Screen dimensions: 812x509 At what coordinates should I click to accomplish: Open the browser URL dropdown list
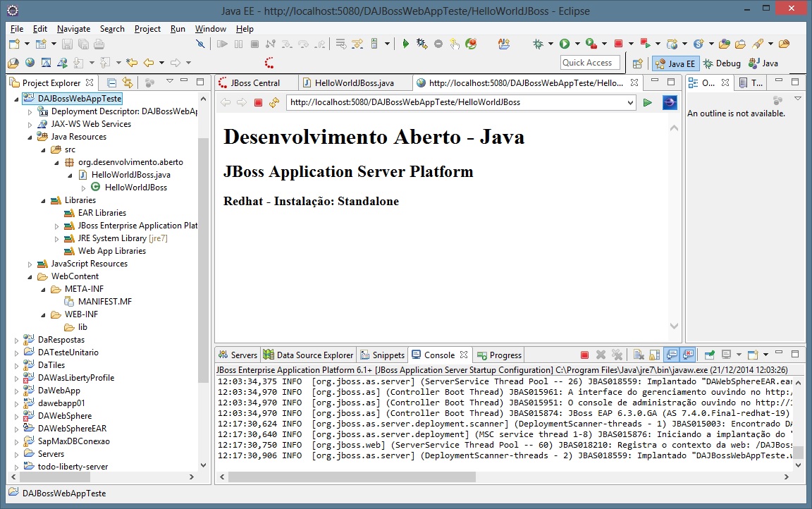point(630,103)
